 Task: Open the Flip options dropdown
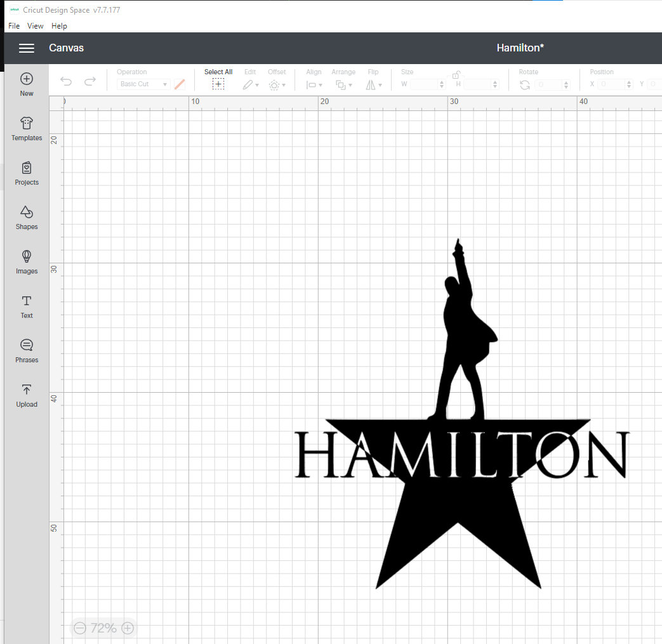371,84
